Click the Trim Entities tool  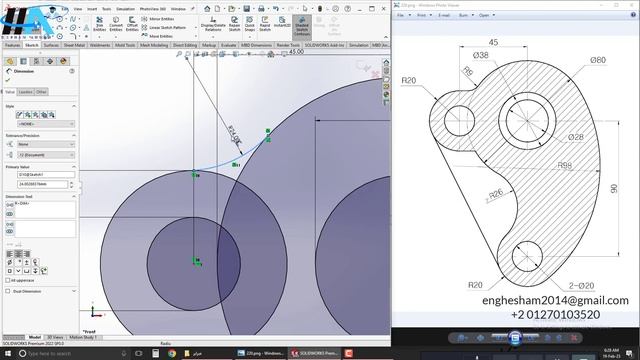[x=100, y=24]
